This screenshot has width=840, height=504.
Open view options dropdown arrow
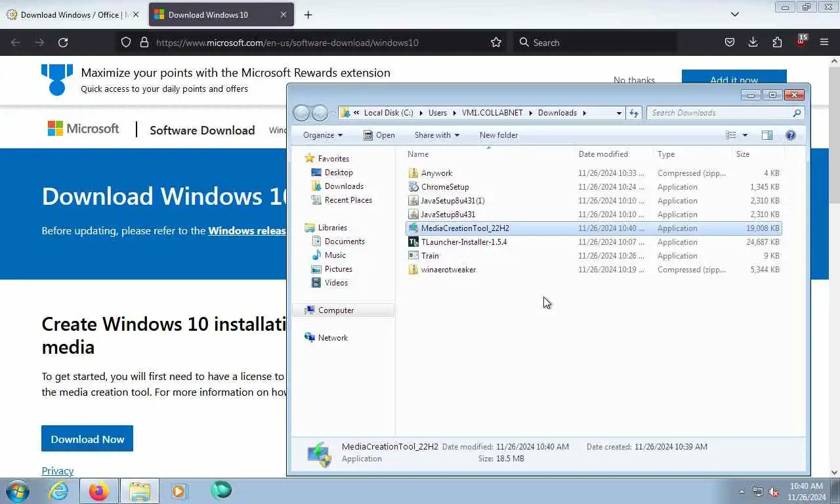coord(745,135)
